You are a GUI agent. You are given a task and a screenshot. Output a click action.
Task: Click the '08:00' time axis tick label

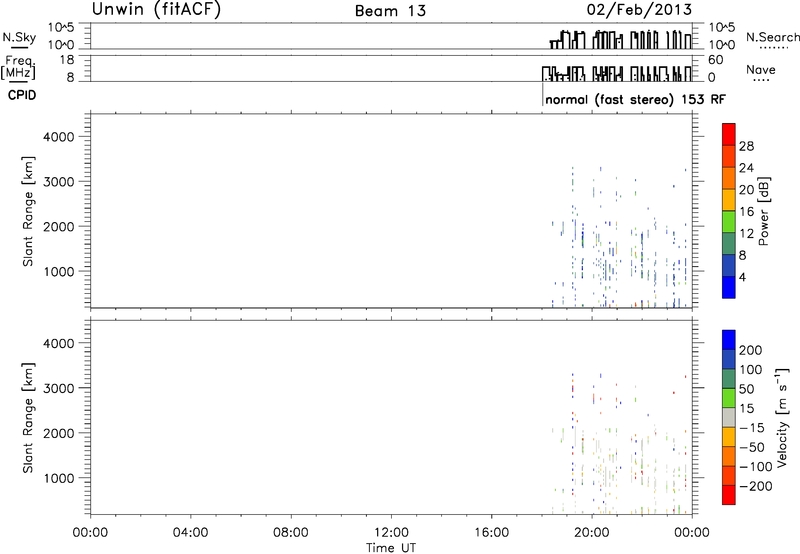click(291, 533)
